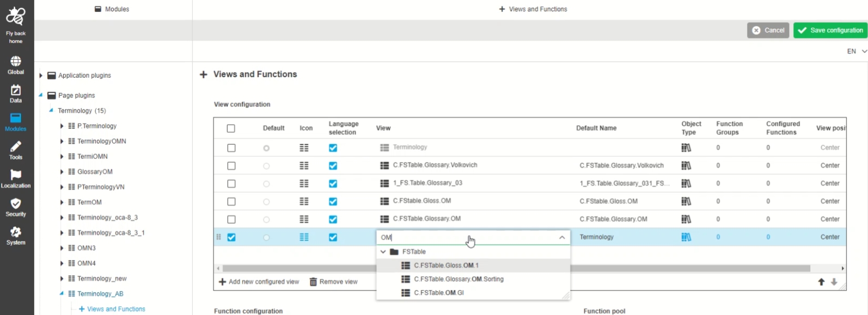Open the Tools section in sidebar
The width and height of the screenshot is (868, 315).
[16, 151]
